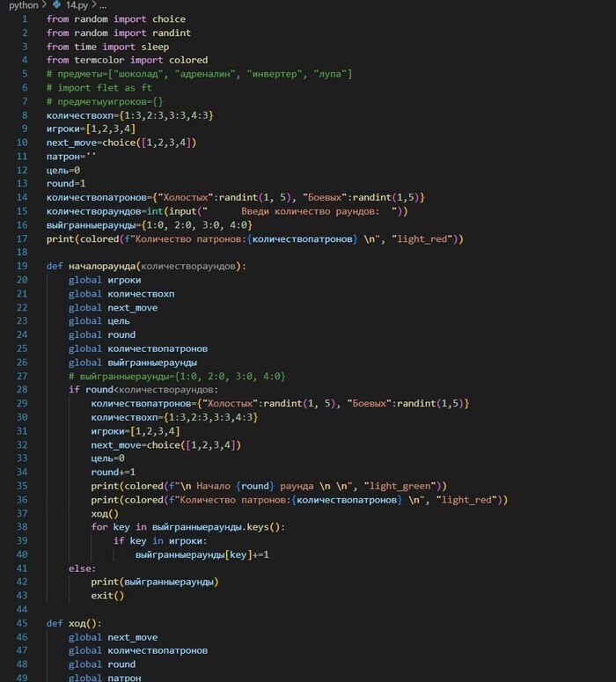Click 'global выйгранныераунды' on line 26
616x682 pixels.
pos(133,363)
